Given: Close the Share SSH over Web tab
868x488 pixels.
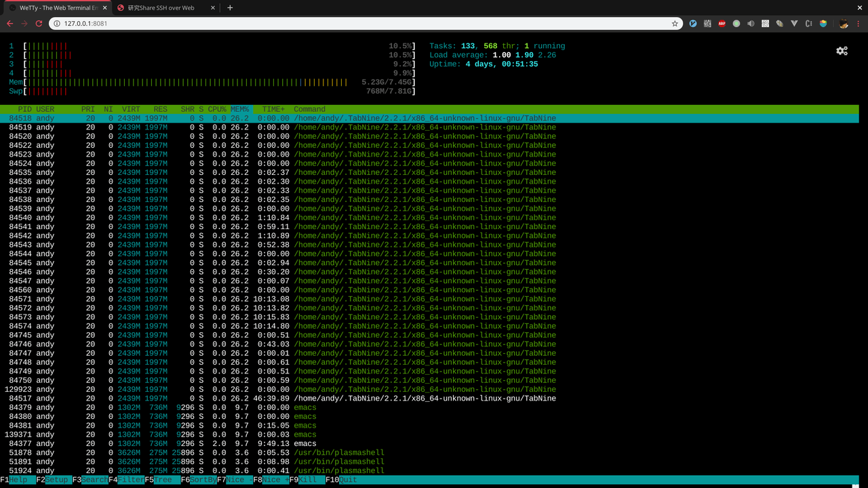Looking at the screenshot, I should click(213, 8).
